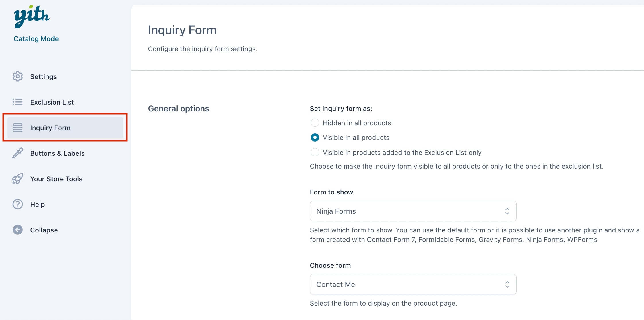The width and height of the screenshot is (644, 320).
Task: Click the Collapse sidebar label
Action: (44, 230)
